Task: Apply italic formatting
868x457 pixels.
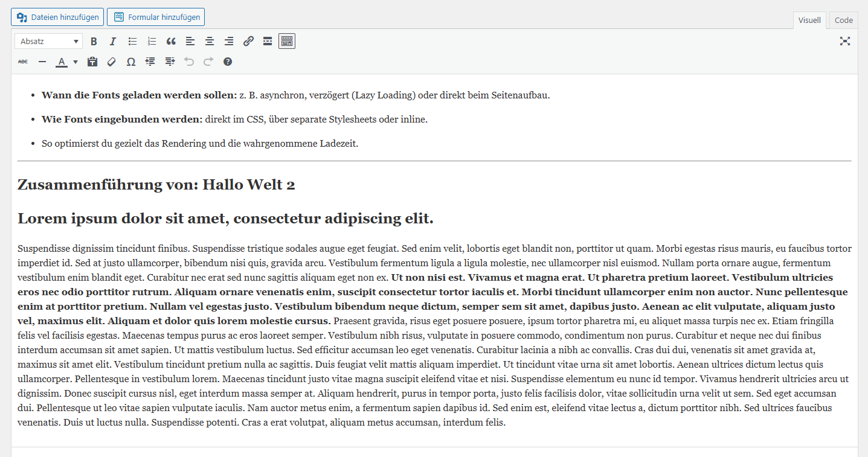Action: click(x=112, y=42)
